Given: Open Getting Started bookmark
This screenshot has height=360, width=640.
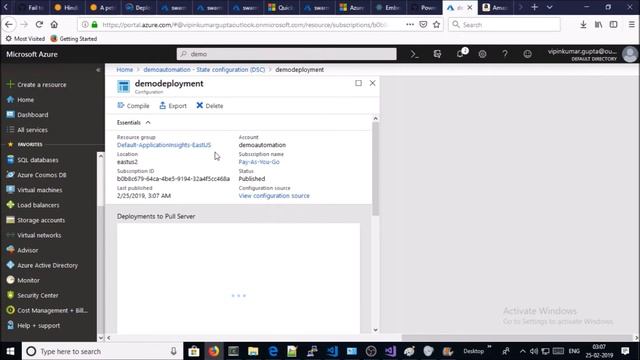Looking at the screenshot, I should [x=74, y=39].
